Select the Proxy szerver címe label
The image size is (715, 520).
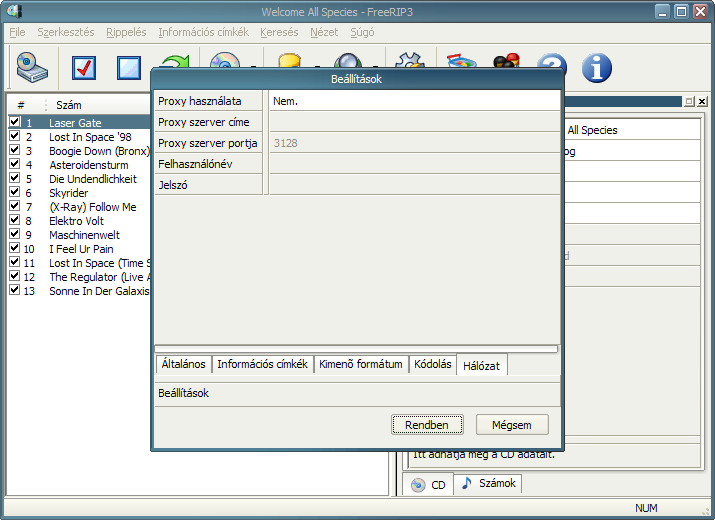208,122
